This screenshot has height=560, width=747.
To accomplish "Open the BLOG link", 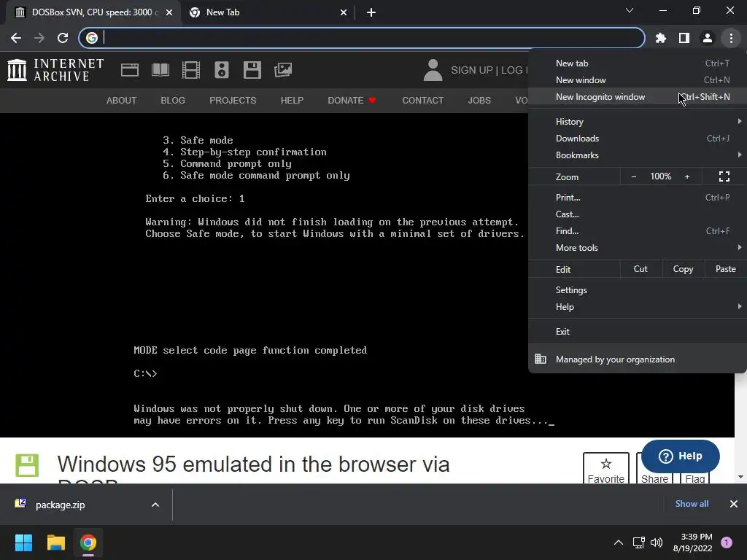I will [173, 101].
